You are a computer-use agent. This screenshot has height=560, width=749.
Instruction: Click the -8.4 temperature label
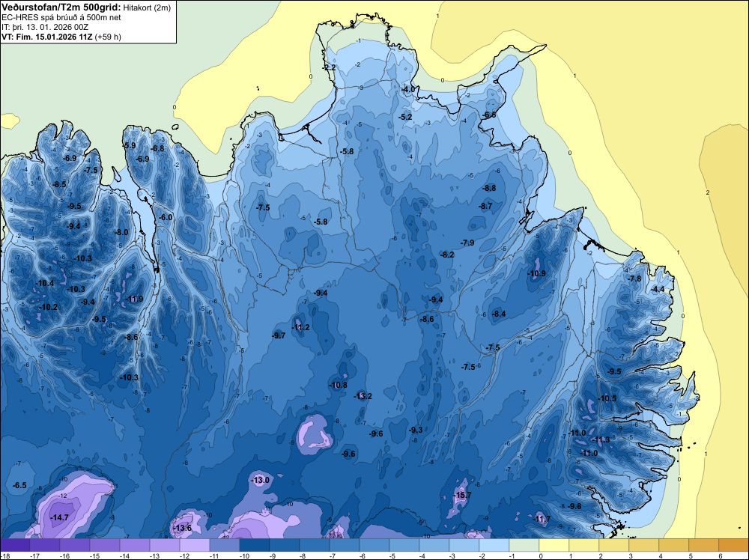(499, 314)
